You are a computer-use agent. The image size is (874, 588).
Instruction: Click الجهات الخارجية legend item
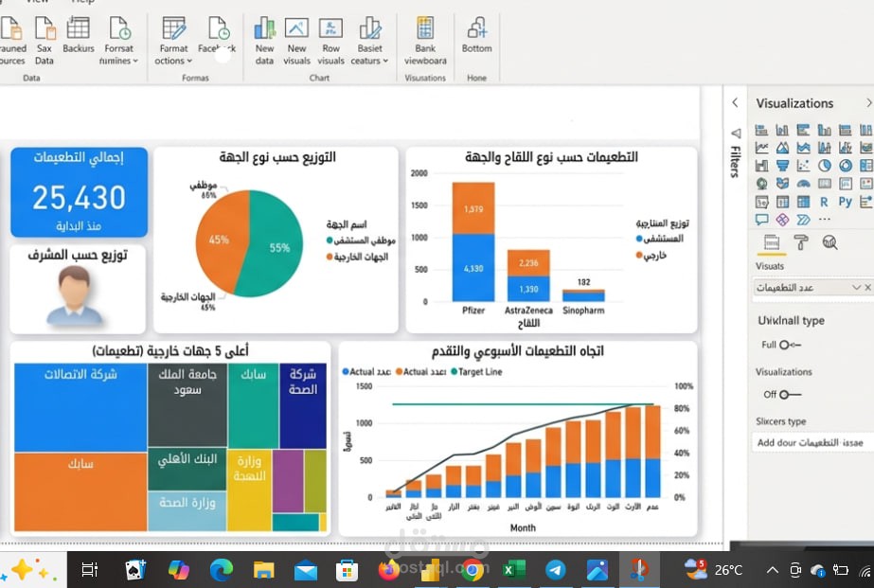click(357, 257)
